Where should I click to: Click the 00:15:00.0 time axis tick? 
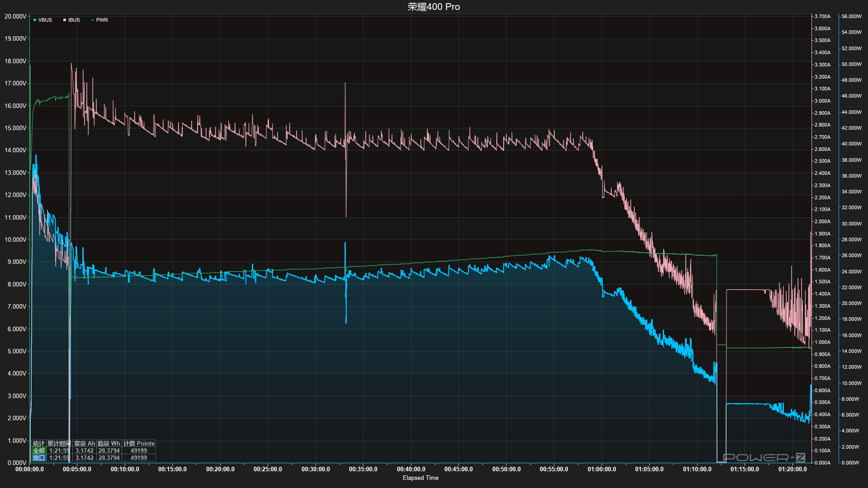click(x=172, y=469)
